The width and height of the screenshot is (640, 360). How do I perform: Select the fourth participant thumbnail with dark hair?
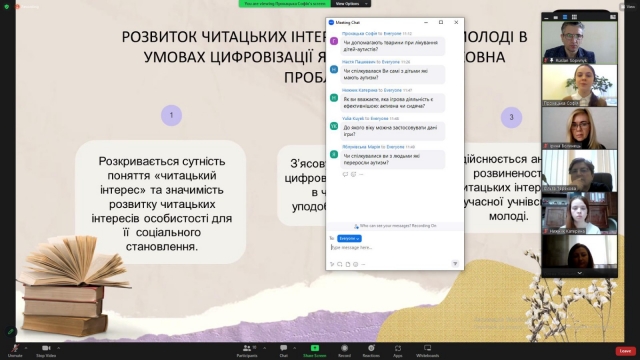point(580,171)
